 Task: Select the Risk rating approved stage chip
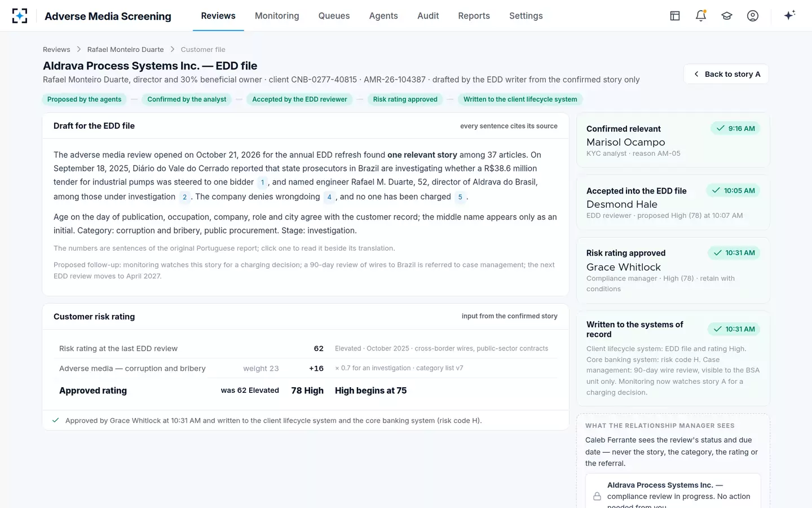point(405,99)
